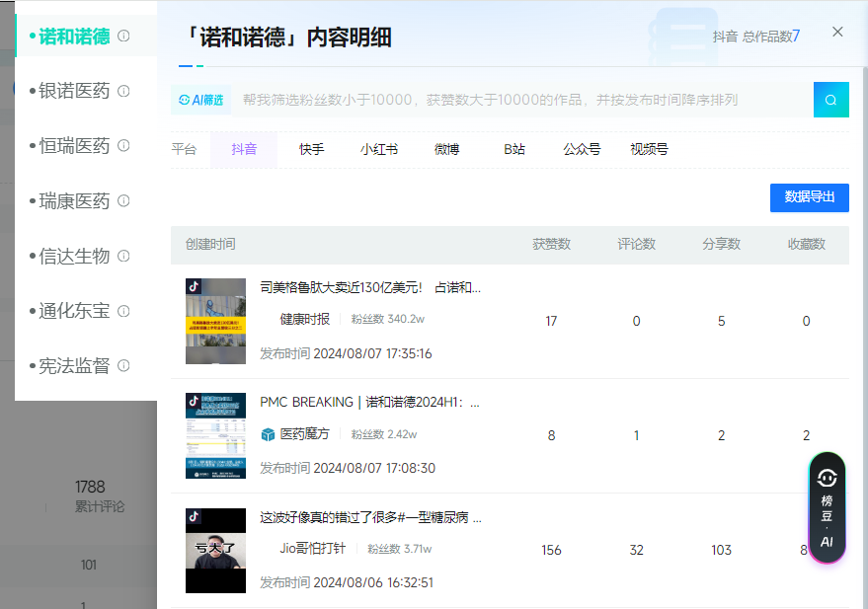Open 司美格鲁肽大卖近130亿美元 video thumbnail
The image size is (868, 609).
215,322
